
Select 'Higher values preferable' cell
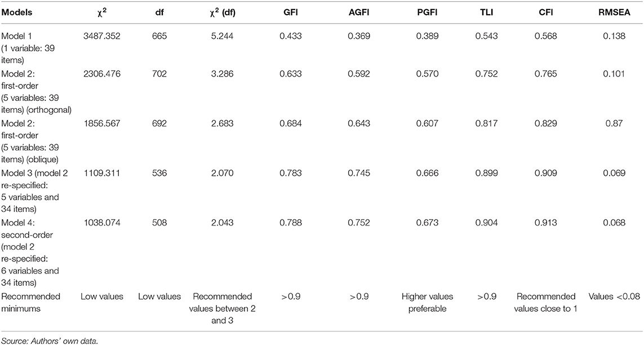pos(427,302)
